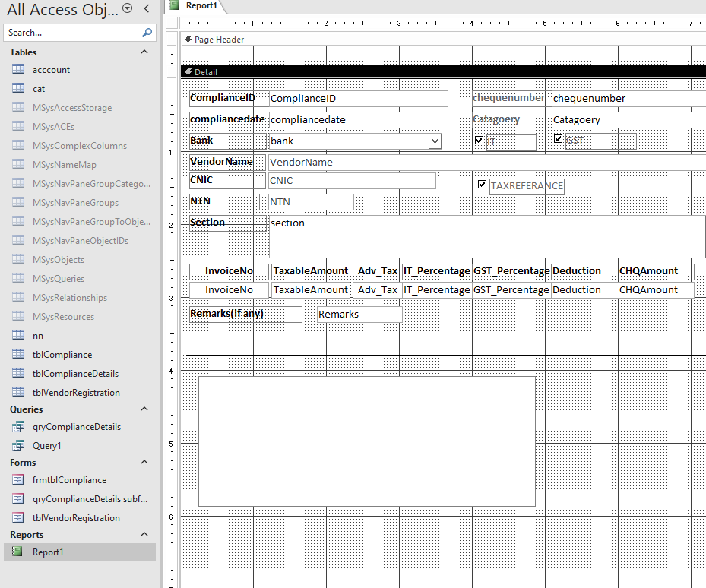Select the ComplianceID text box
706x588 pixels.
tap(359, 99)
